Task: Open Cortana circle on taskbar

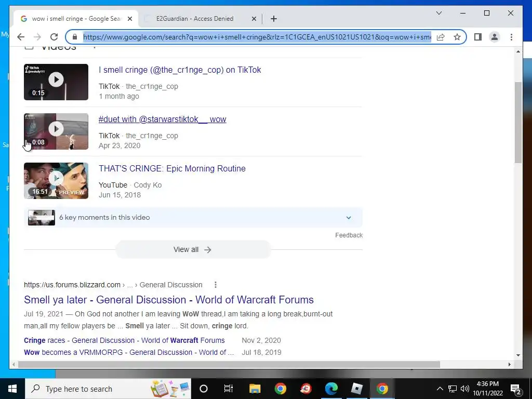Action: tap(204, 389)
